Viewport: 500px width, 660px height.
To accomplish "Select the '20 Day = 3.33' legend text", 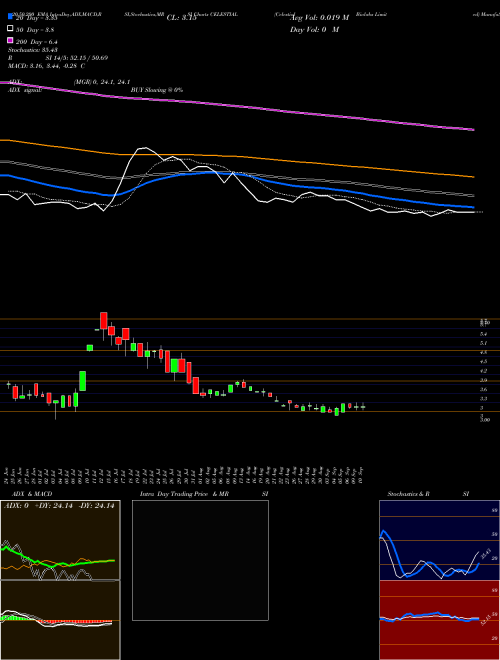I will click(x=37, y=18).
